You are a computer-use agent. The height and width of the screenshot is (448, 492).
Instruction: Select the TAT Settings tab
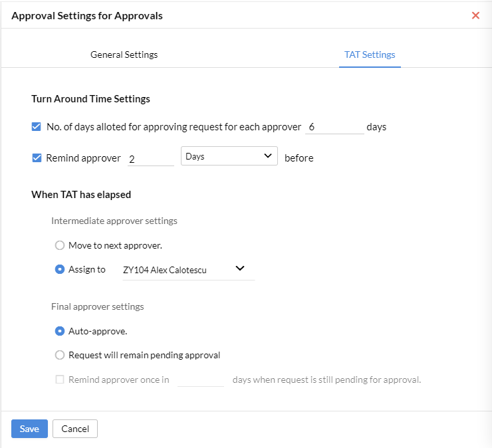click(x=370, y=55)
